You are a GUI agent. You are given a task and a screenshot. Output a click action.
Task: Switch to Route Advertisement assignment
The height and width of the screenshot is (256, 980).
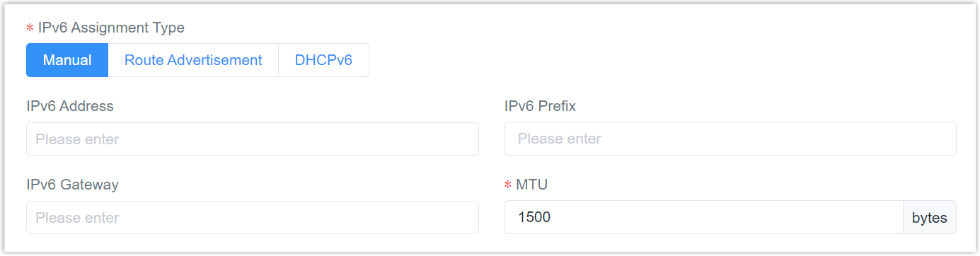coord(193,60)
